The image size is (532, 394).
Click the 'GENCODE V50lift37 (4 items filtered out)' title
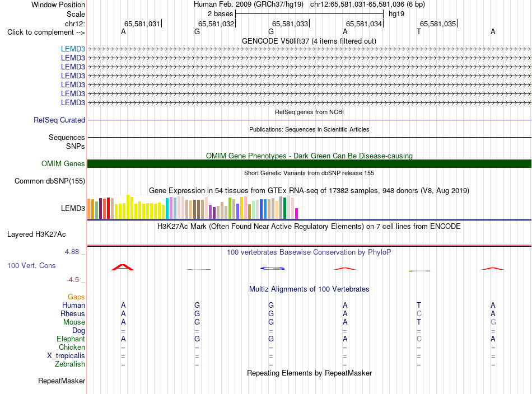coord(309,41)
